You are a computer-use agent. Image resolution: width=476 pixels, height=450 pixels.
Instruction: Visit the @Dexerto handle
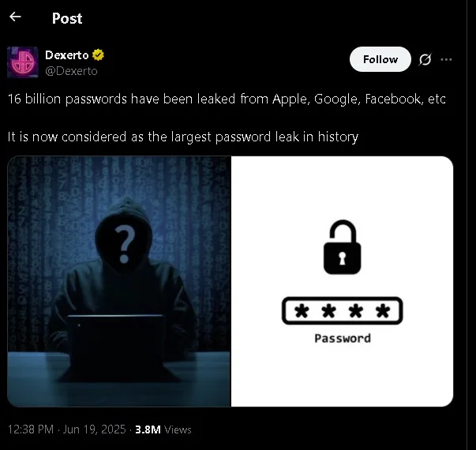[x=71, y=71]
